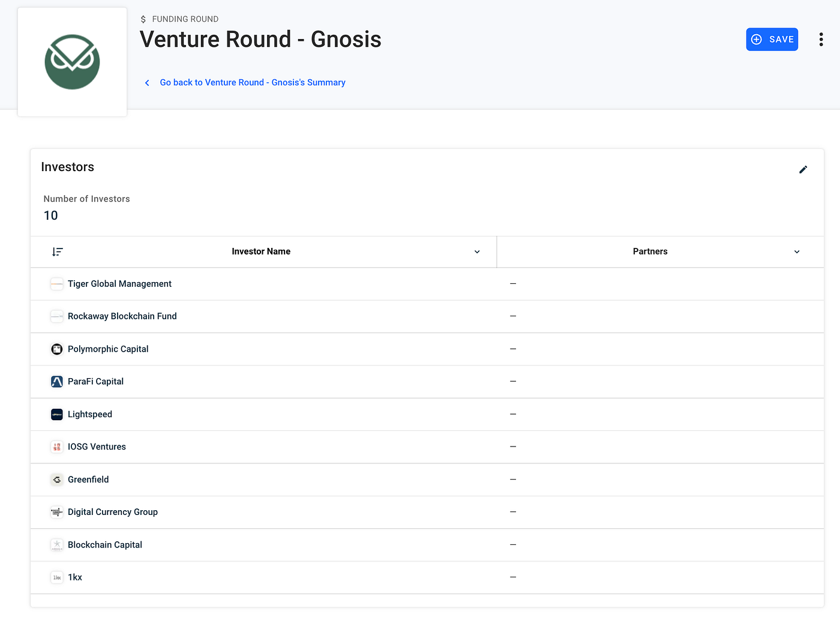Viewport: 840px width, 617px height.
Task: Click Polymorphic Capital logo icon
Action: pyautogui.click(x=57, y=349)
